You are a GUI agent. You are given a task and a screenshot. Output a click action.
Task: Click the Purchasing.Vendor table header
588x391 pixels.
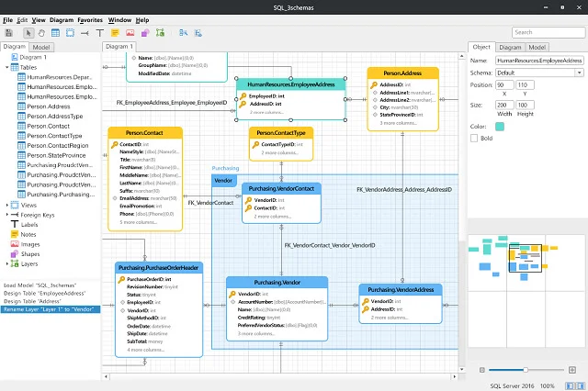(277, 283)
